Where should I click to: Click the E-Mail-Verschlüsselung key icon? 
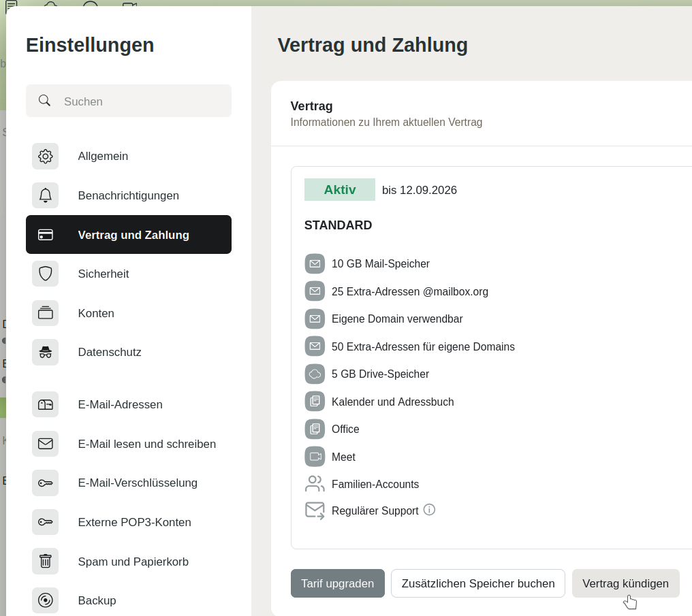45,483
